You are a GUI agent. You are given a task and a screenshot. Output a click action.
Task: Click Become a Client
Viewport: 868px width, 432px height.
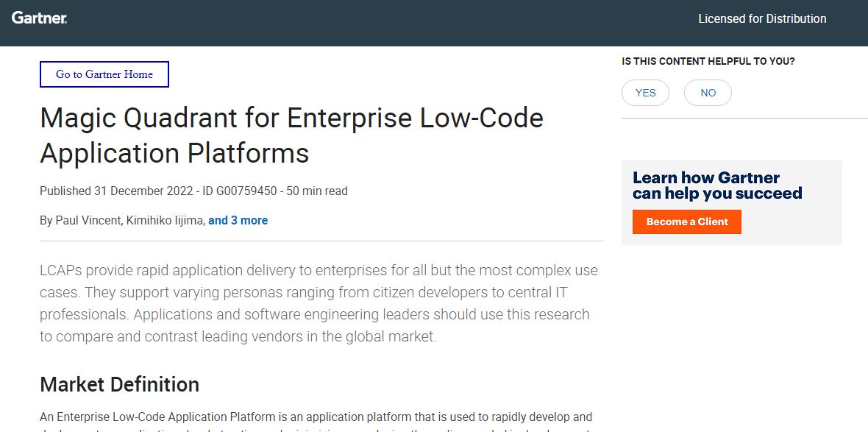click(x=686, y=222)
